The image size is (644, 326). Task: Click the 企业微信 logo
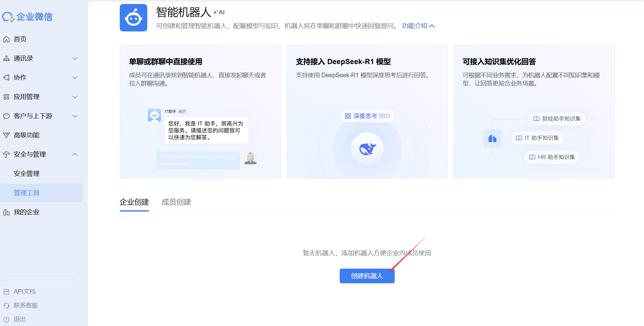(27, 17)
